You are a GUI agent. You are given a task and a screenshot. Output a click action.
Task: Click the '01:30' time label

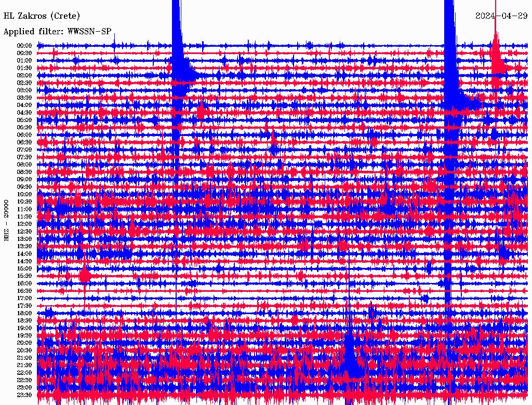click(x=24, y=68)
